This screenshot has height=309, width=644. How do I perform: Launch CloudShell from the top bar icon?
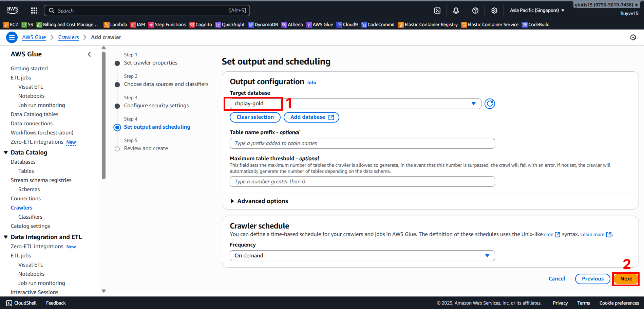[437, 11]
